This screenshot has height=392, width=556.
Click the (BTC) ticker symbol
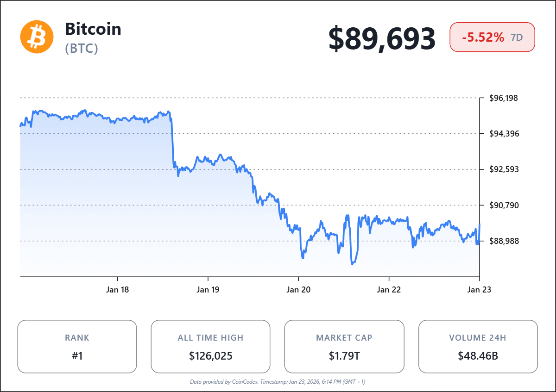coord(82,49)
